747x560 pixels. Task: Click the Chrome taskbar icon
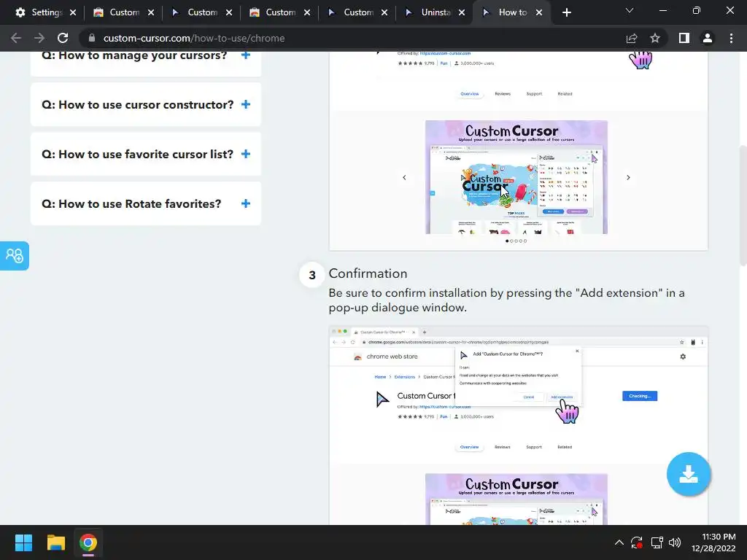click(x=88, y=542)
